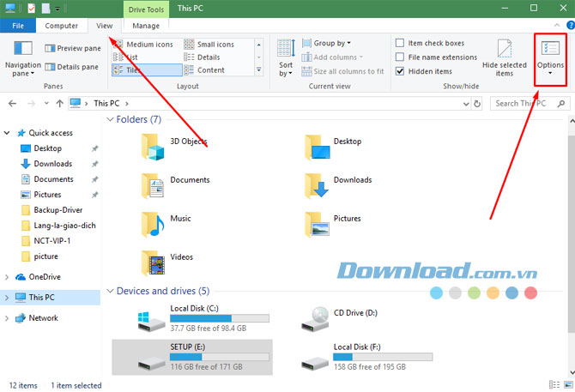Select the Videos folder icon
Viewport: 575px width, 392px height.
coord(153,262)
